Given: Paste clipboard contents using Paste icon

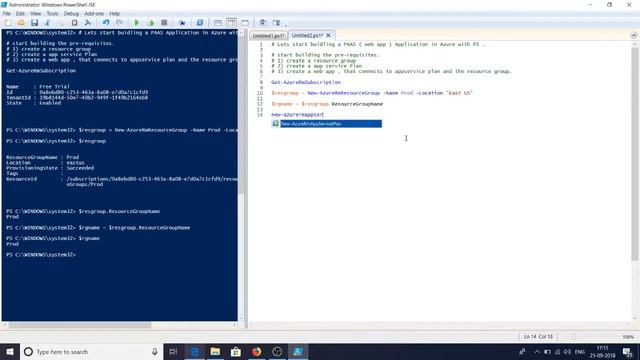Looking at the screenshot, I should (x=74, y=23).
